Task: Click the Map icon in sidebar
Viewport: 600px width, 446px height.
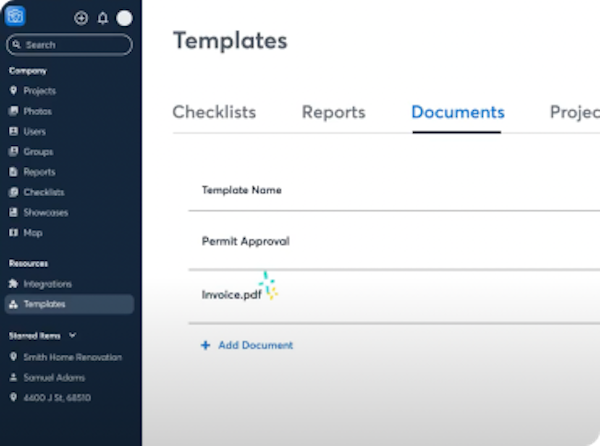Action: 13,233
